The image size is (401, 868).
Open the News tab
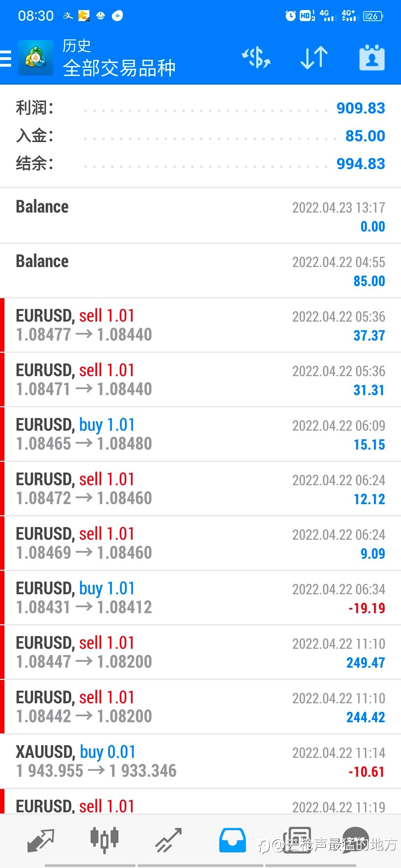click(x=297, y=840)
